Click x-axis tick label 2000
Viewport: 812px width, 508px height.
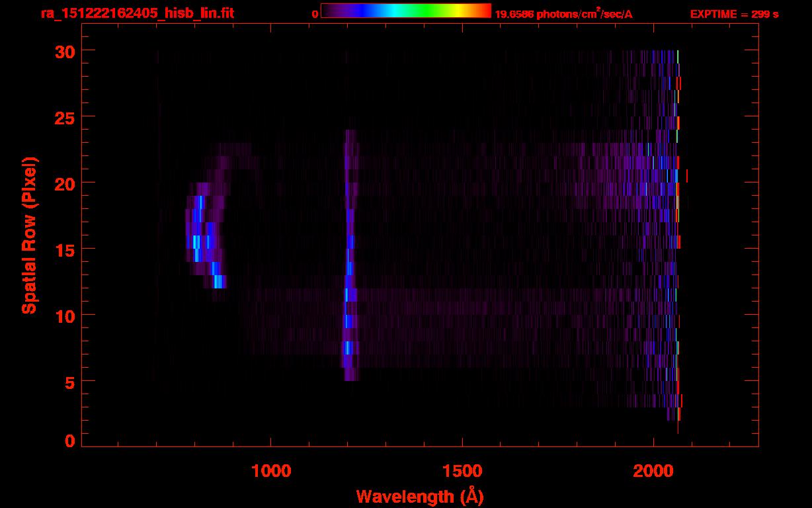(653, 471)
